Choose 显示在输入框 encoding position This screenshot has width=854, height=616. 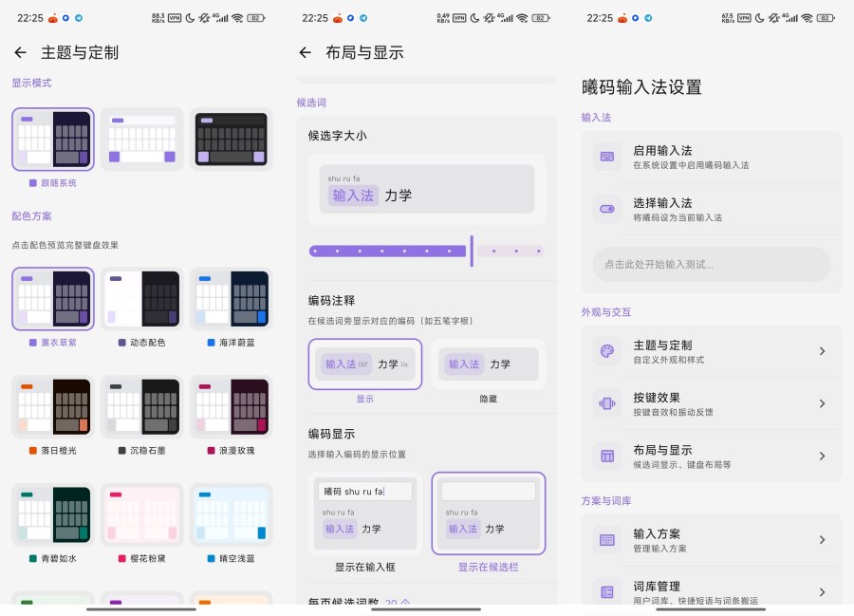[365, 513]
